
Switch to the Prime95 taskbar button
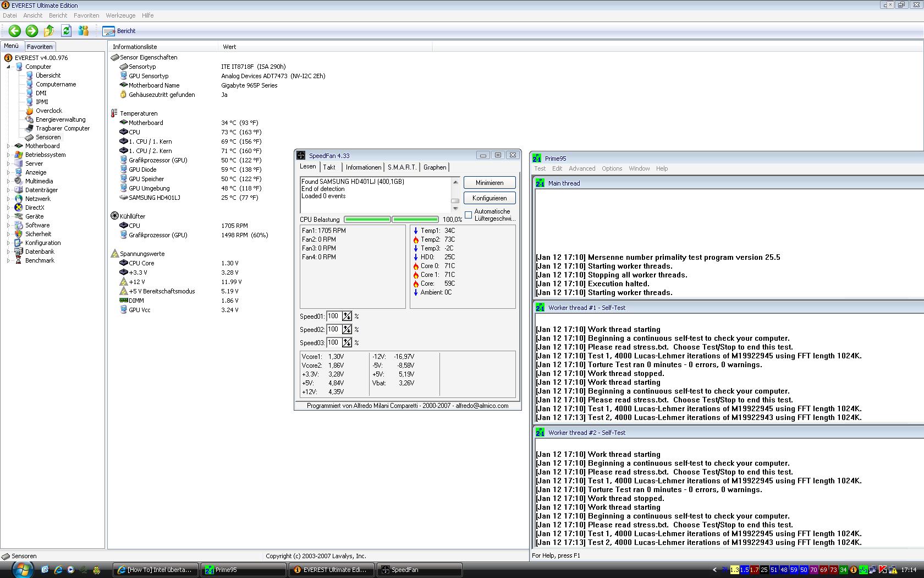[x=244, y=570]
